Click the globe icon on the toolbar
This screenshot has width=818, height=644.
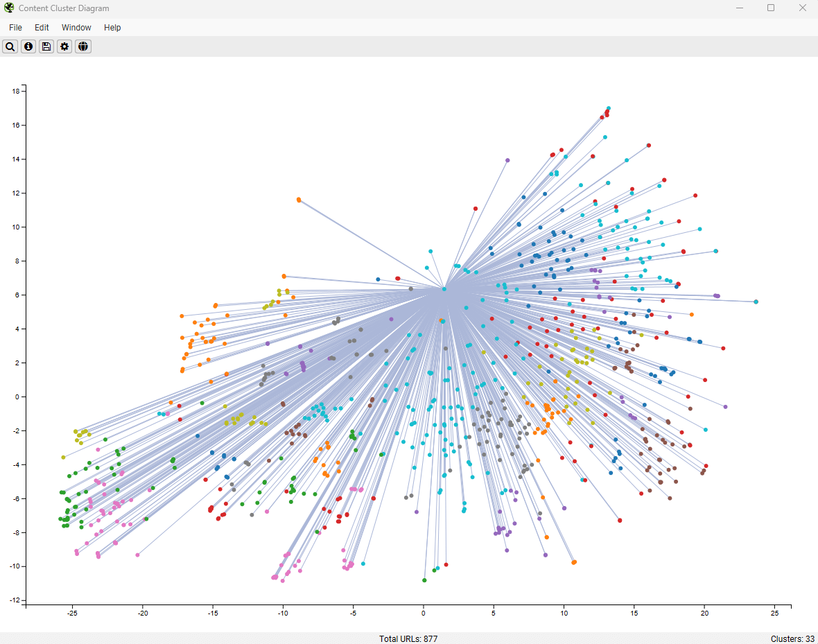pos(82,46)
